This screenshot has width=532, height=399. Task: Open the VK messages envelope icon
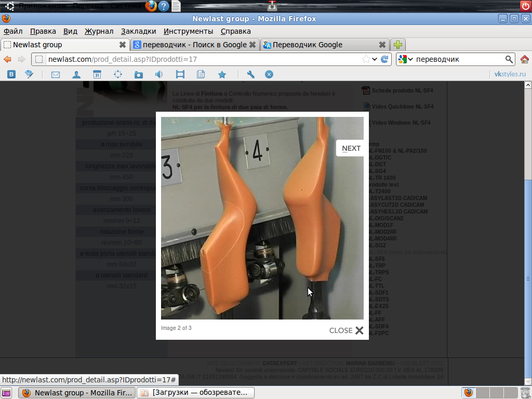point(55,75)
